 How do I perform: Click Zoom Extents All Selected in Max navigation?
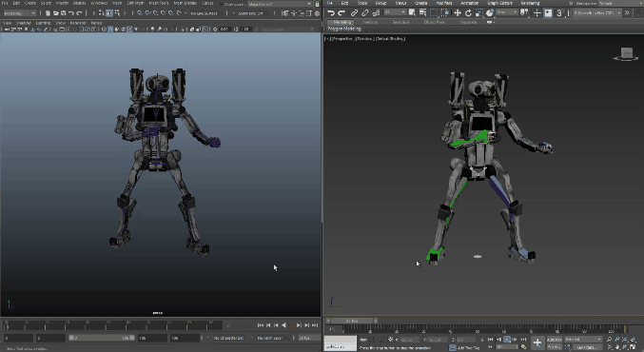pos(633,340)
